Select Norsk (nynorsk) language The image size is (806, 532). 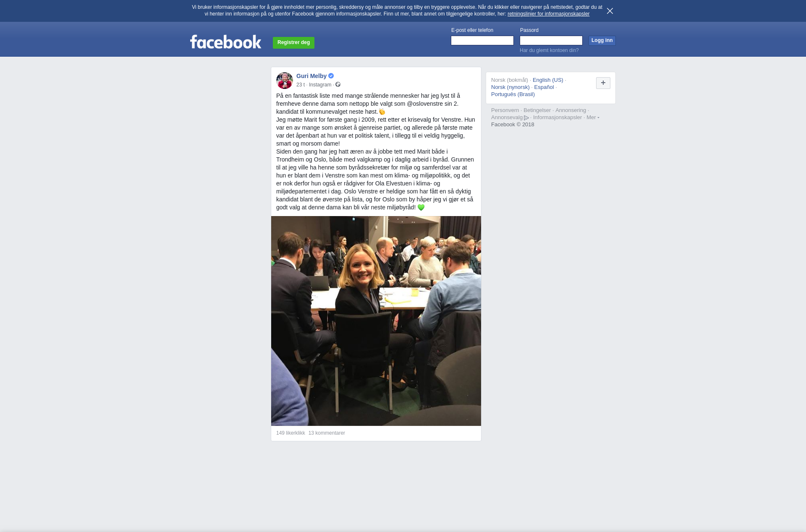click(x=510, y=87)
